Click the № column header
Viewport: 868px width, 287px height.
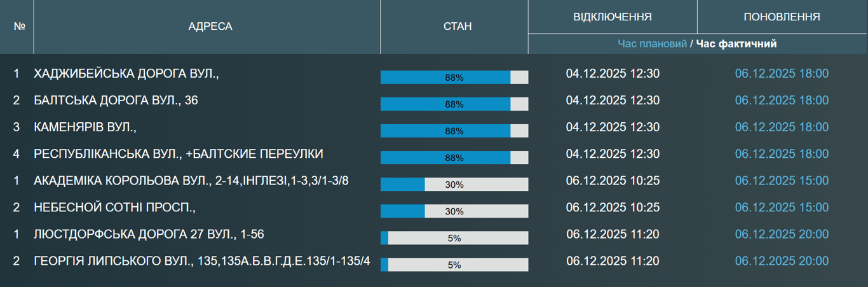click(19, 27)
